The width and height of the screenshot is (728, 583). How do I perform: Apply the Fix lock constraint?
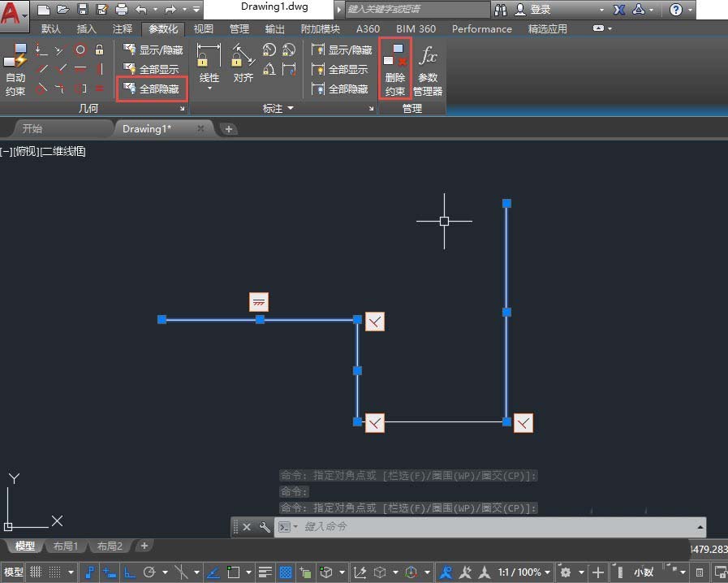click(x=99, y=50)
